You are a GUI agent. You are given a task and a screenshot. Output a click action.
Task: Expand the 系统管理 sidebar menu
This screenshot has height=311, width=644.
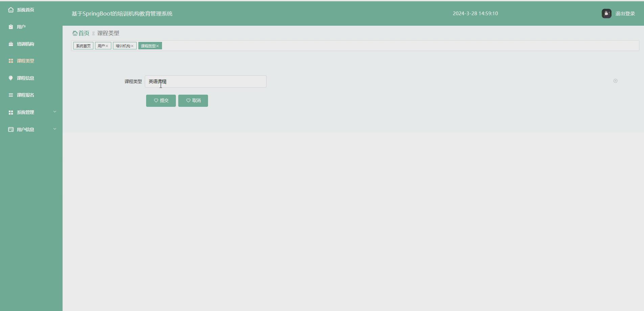pyautogui.click(x=55, y=112)
